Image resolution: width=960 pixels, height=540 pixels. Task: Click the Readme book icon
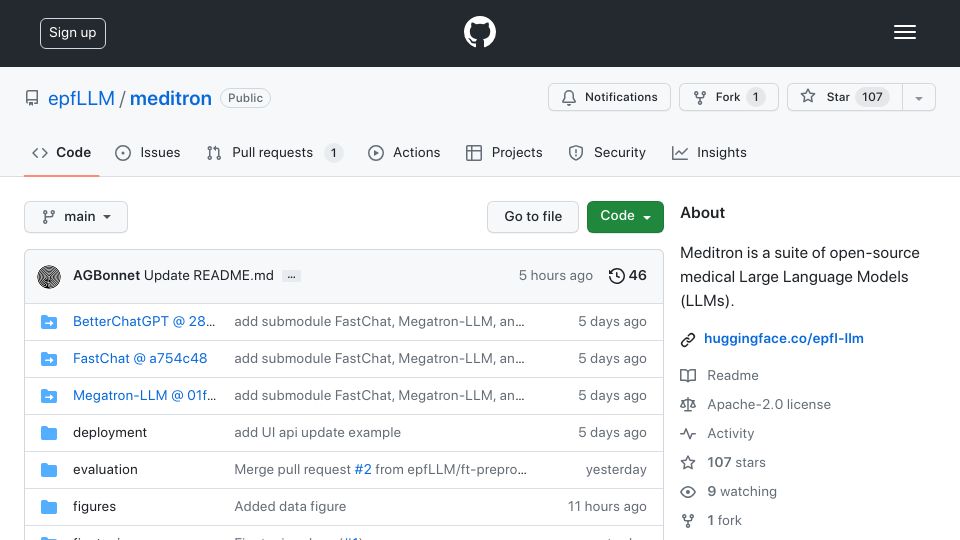[x=688, y=375]
